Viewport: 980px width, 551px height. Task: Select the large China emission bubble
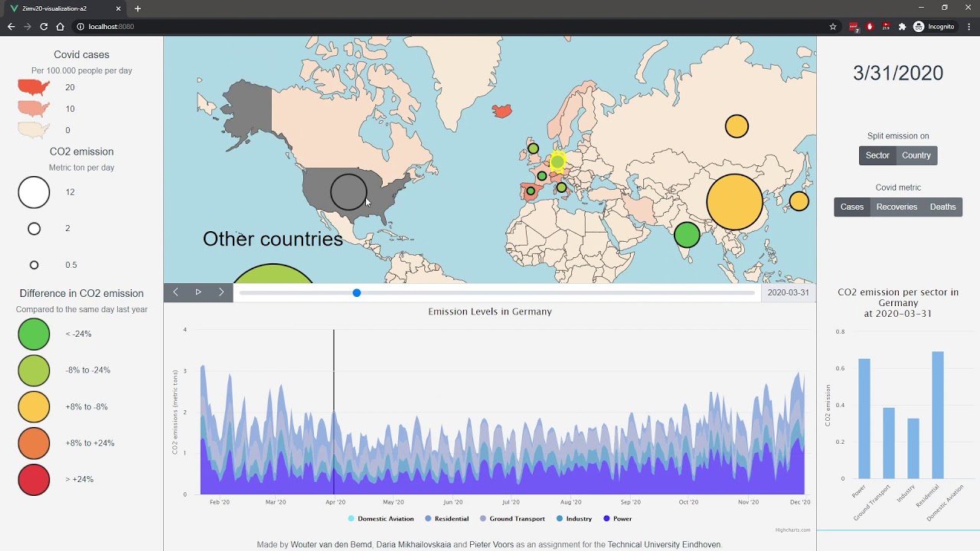coord(735,202)
